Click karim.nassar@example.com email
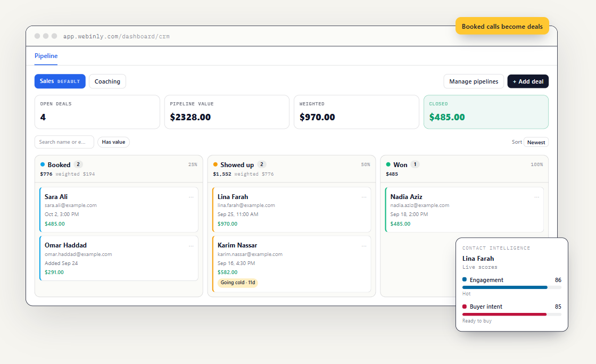This screenshot has width=596, height=364. coord(250,254)
